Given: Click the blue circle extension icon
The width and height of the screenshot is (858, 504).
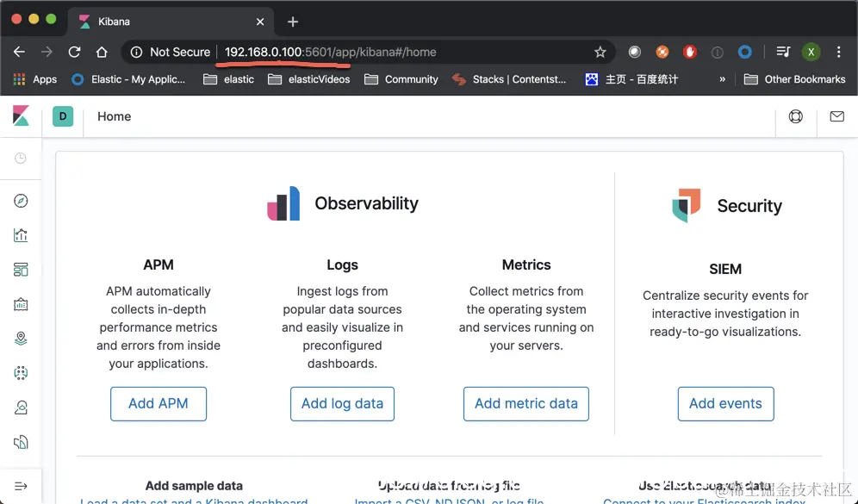Looking at the screenshot, I should (745, 52).
